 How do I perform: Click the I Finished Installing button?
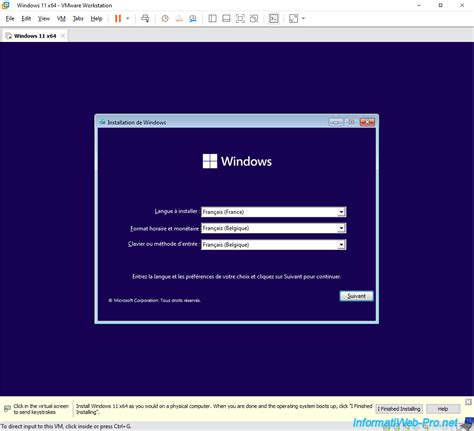point(399,409)
